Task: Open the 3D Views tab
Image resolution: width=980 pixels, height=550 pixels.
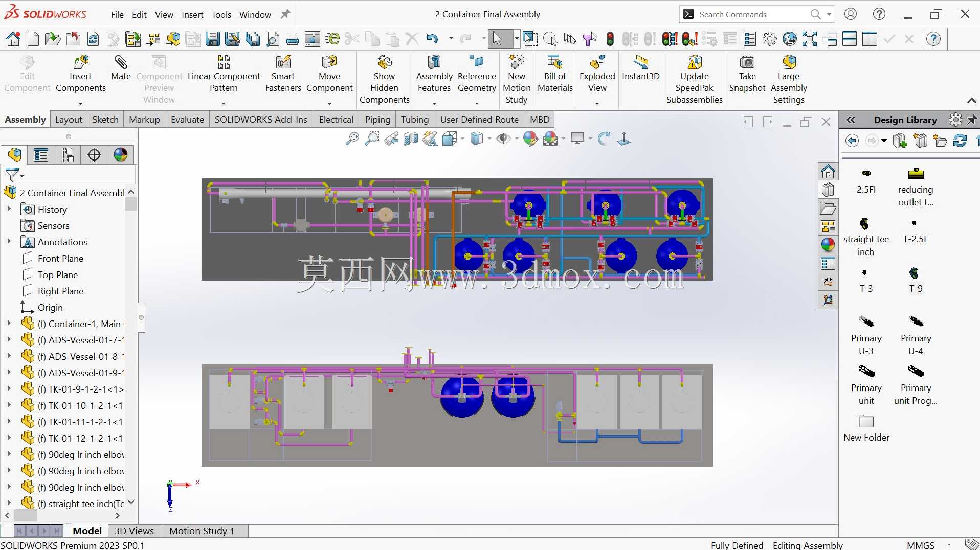Action: tap(134, 531)
